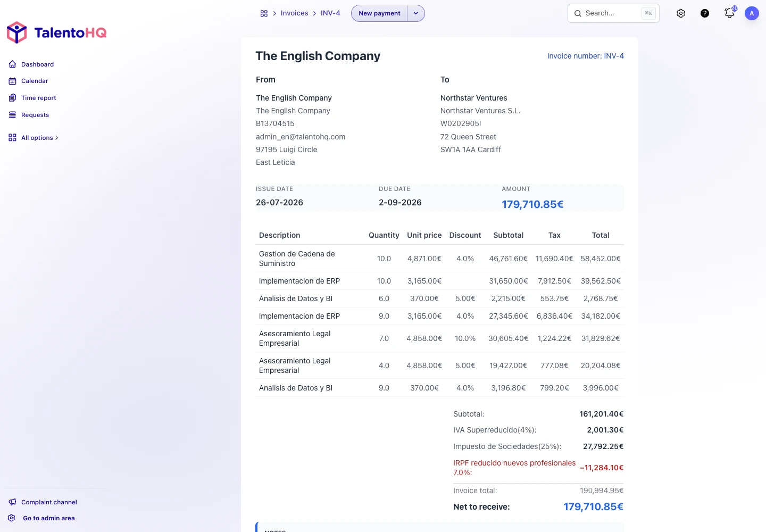Expand the New payment dropdown arrow
The image size is (766, 532).
416,13
